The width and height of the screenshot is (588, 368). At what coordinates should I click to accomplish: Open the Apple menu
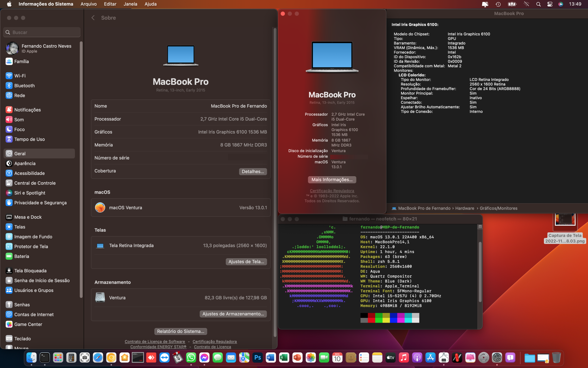point(9,4)
